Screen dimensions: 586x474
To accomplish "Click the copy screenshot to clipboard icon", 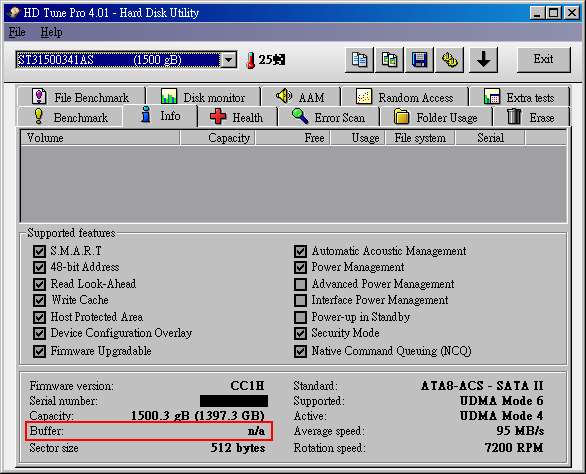I will [x=389, y=60].
